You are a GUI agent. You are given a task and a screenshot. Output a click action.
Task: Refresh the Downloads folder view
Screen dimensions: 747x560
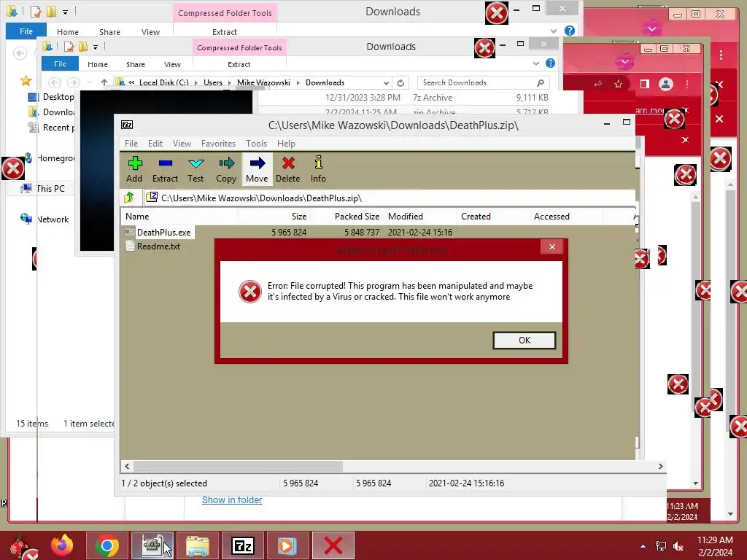click(400, 83)
